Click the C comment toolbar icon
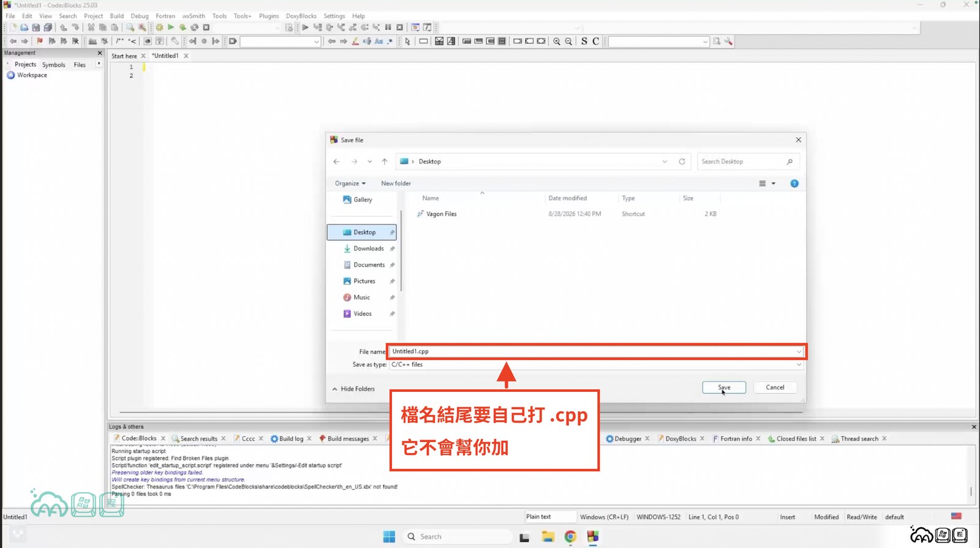The image size is (980, 548). pyautogui.click(x=595, y=42)
